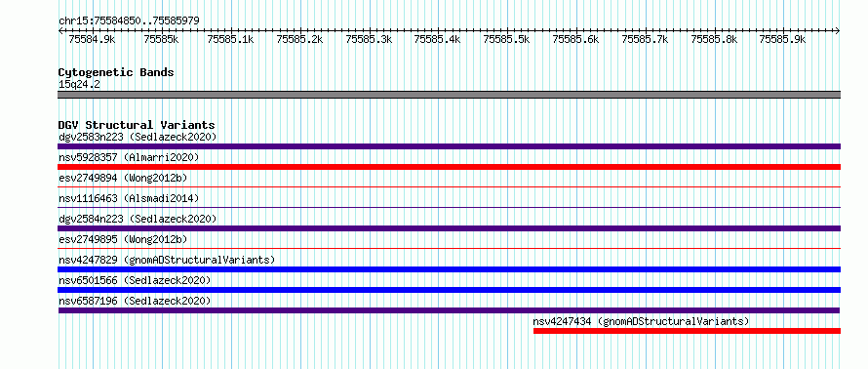The height and width of the screenshot is (369, 868).
Task: Select the blue nsv4247829 variant bar
Action: coord(449,269)
